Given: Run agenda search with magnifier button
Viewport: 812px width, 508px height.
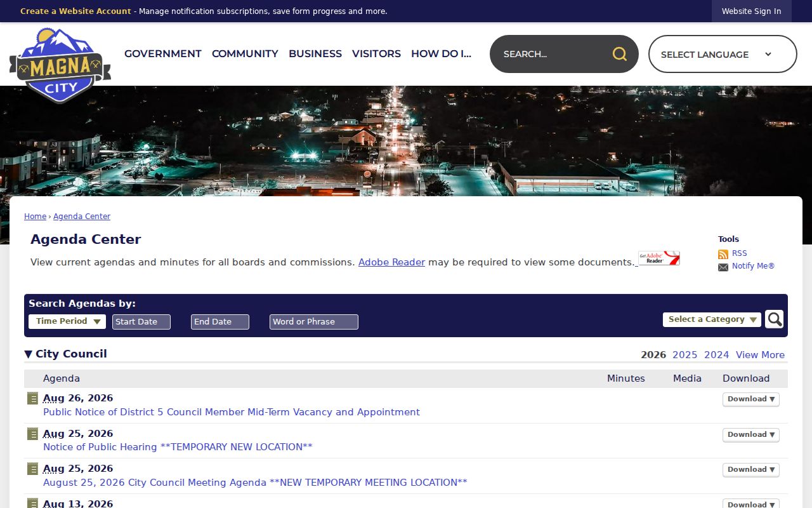Looking at the screenshot, I should [774, 319].
